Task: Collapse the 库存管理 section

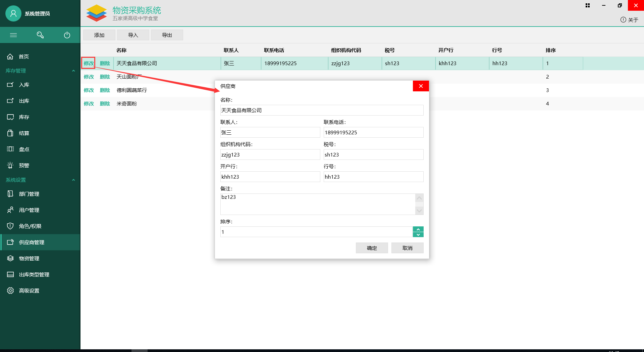Action: 73,71
